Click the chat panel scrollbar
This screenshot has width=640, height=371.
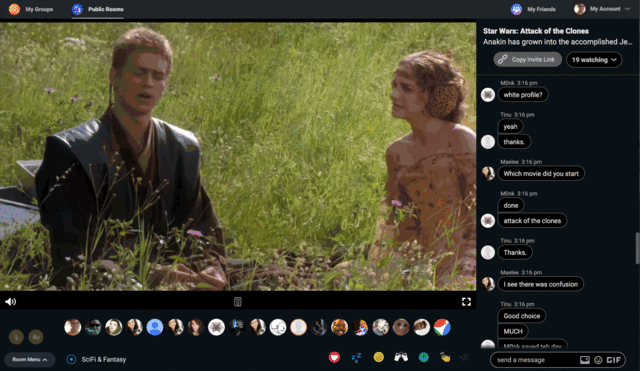[x=638, y=248]
